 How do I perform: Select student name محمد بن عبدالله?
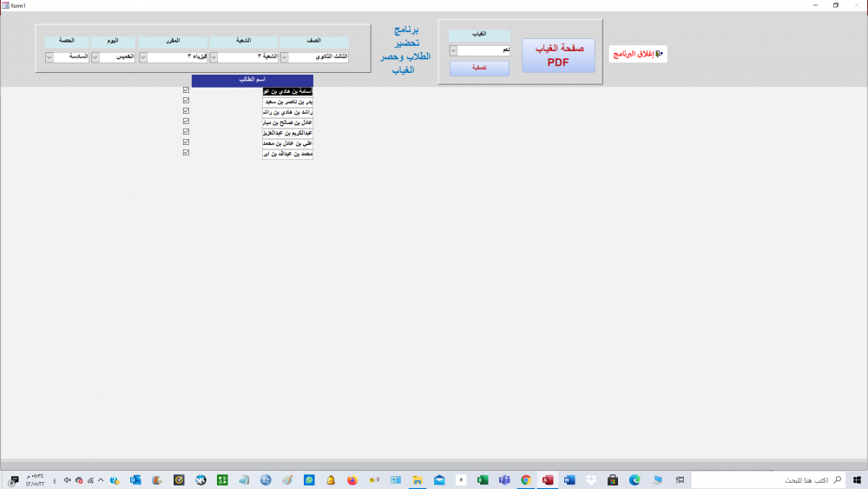(x=288, y=154)
